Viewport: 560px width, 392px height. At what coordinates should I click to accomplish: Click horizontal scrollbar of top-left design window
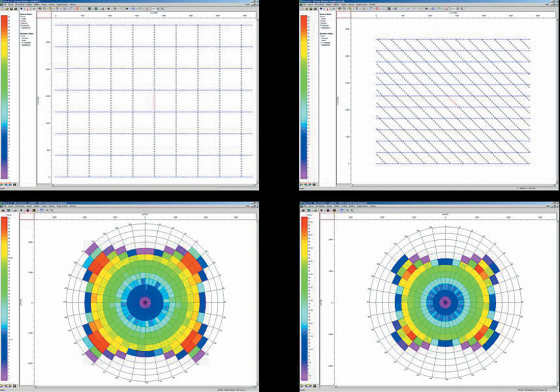pos(154,185)
